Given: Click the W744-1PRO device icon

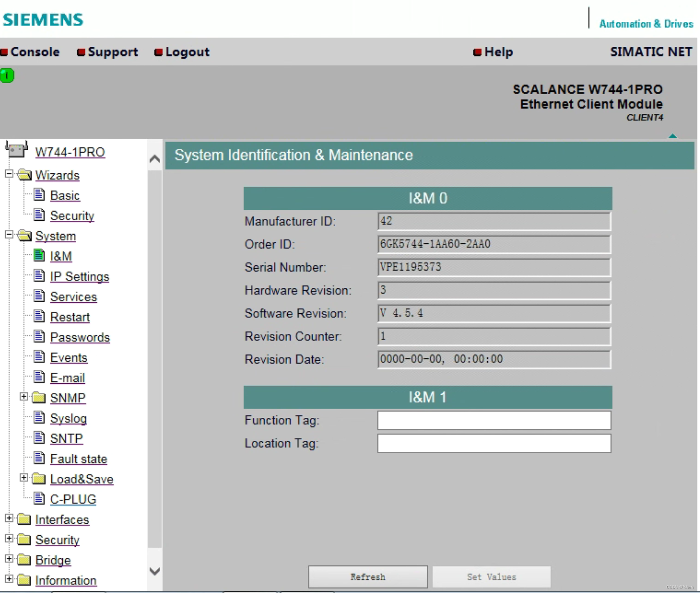Looking at the screenshot, I should click(x=17, y=149).
